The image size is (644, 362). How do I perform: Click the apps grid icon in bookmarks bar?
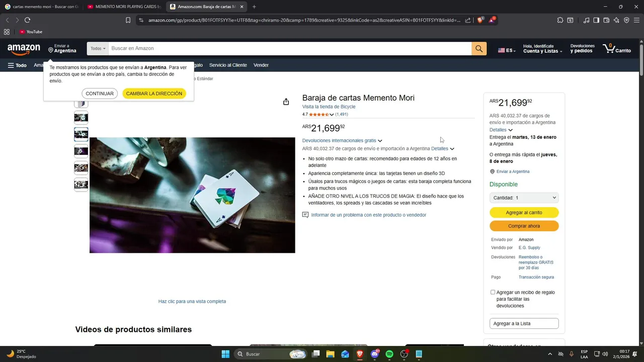click(x=7, y=32)
